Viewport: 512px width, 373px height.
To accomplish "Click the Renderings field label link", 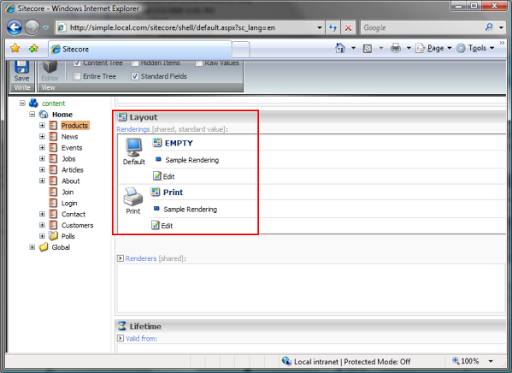I will (133, 129).
